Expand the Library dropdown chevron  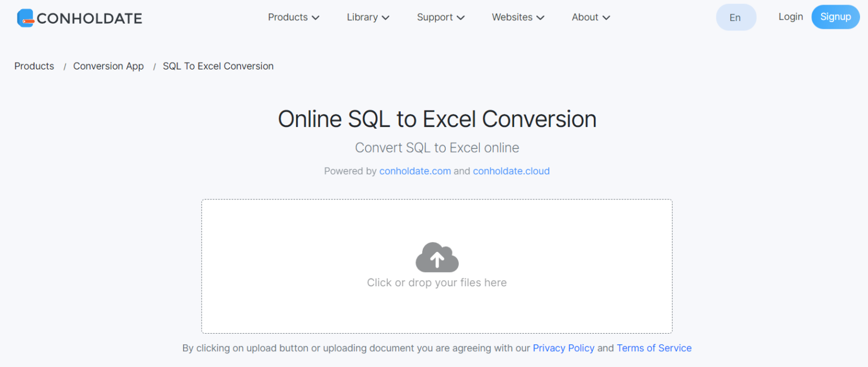(387, 18)
